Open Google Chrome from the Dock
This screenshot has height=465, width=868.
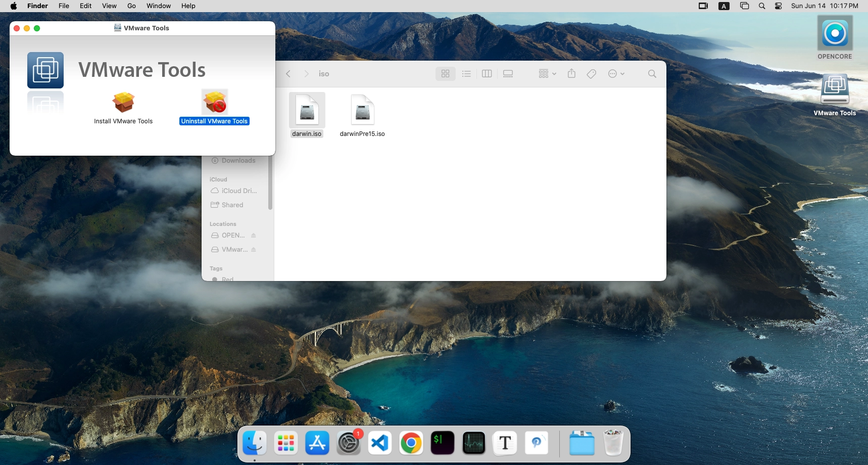411,443
